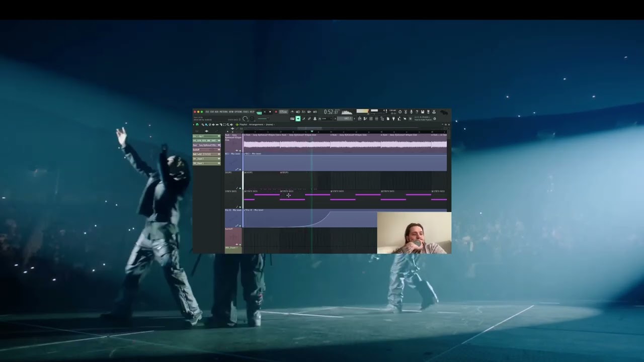The image size is (644, 362).
Task: Open the Browser icon
Action: click(x=382, y=119)
